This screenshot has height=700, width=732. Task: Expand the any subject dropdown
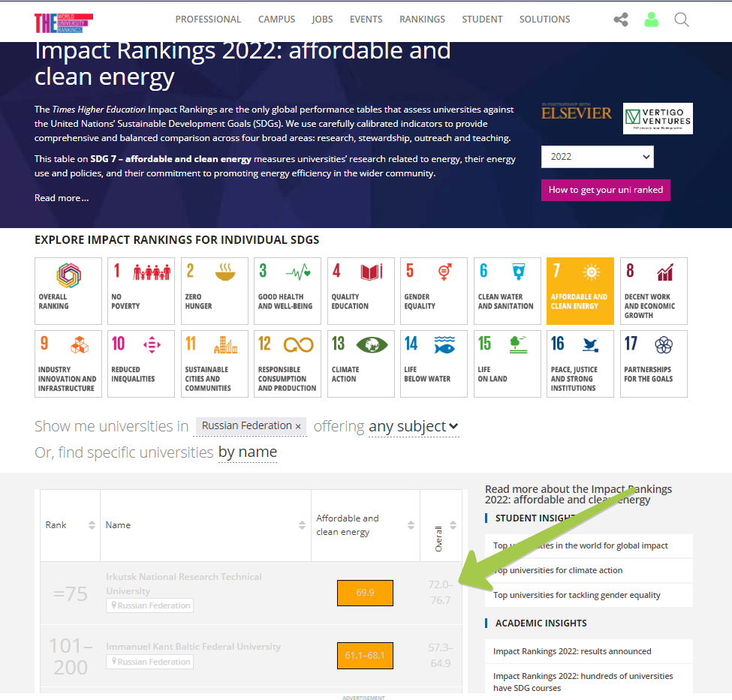tap(414, 427)
